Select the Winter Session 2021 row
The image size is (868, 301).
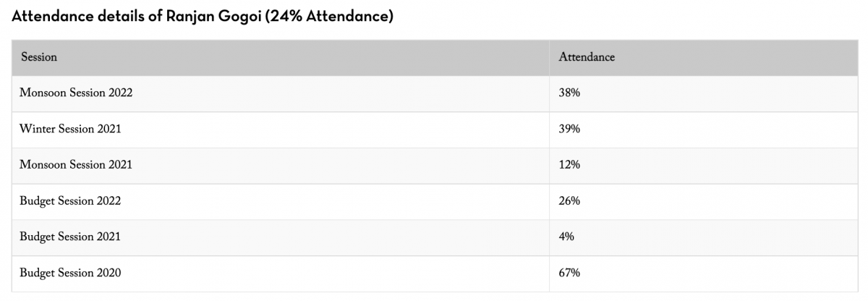click(70, 130)
